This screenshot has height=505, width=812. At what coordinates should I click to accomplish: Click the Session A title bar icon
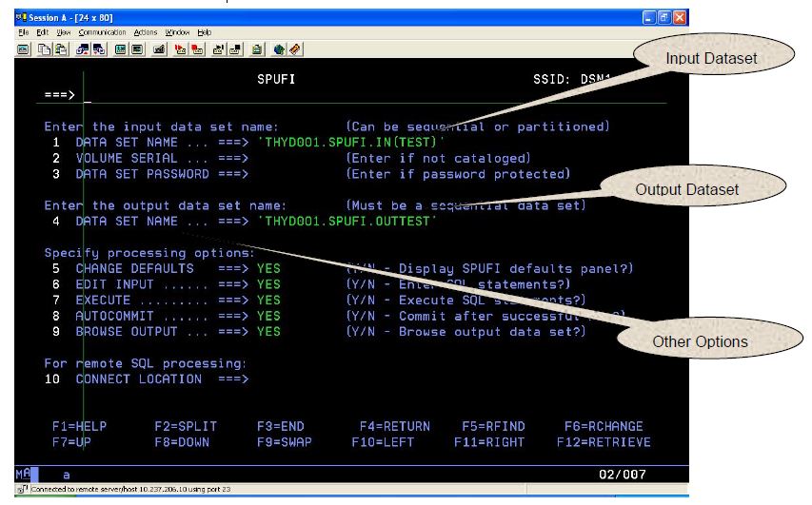21,17
